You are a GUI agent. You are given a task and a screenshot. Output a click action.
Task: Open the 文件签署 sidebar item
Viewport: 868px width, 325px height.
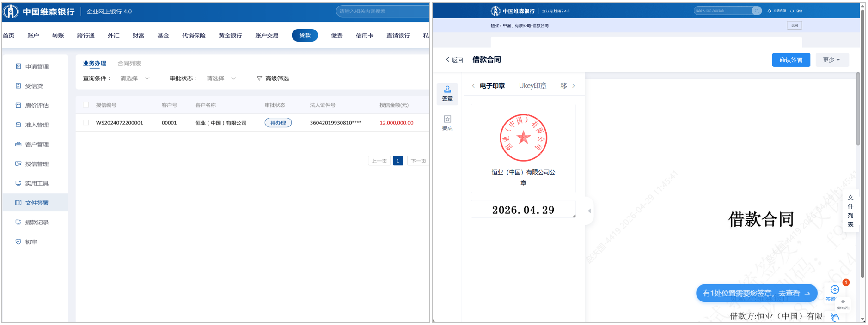(x=36, y=203)
